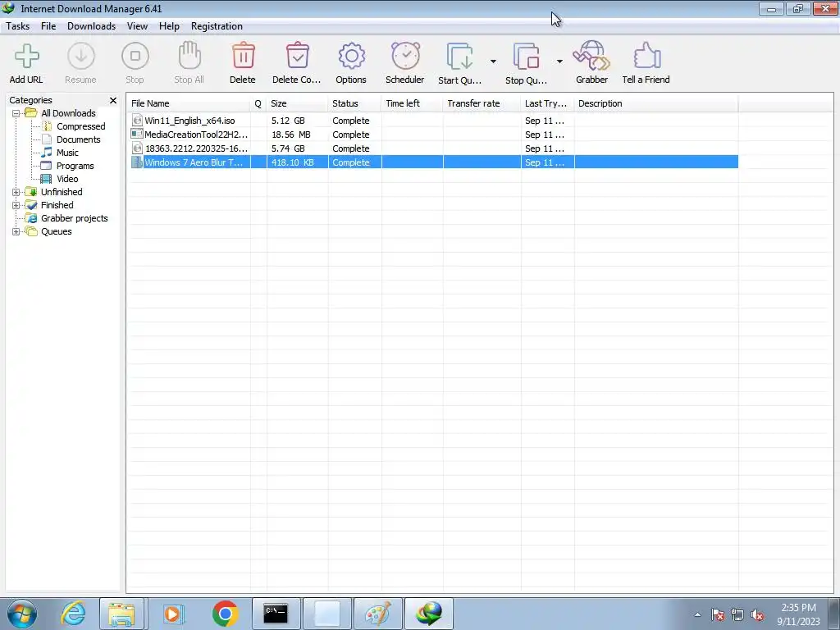Click the Stop All hand icon
Viewport: 840px width, 630px height.
click(x=189, y=56)
